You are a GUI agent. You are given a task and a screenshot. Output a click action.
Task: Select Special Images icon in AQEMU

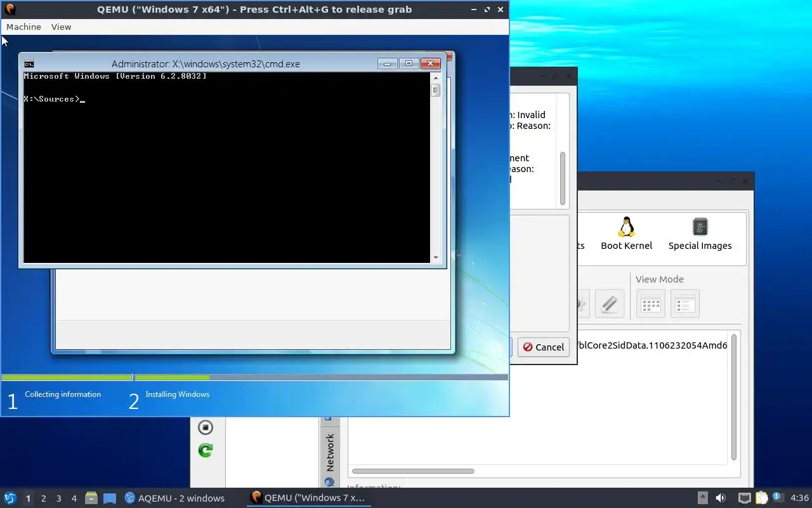tap(700, 234)
